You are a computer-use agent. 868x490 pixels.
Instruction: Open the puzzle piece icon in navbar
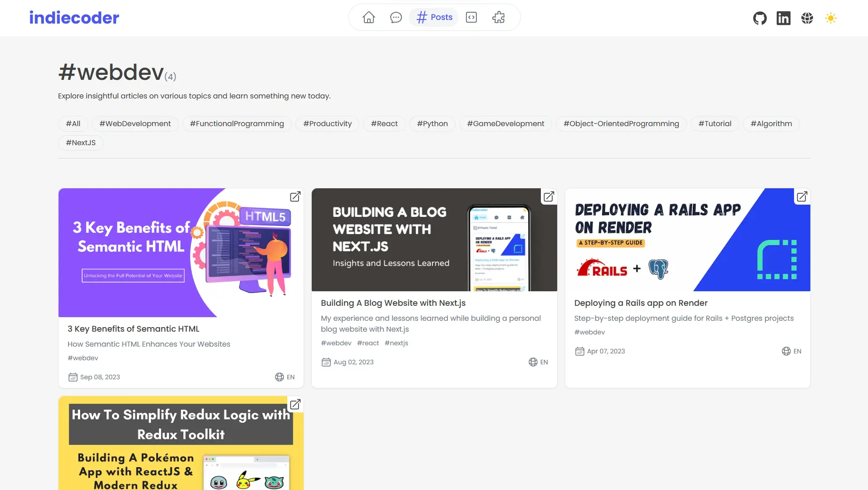click(498, 17)
